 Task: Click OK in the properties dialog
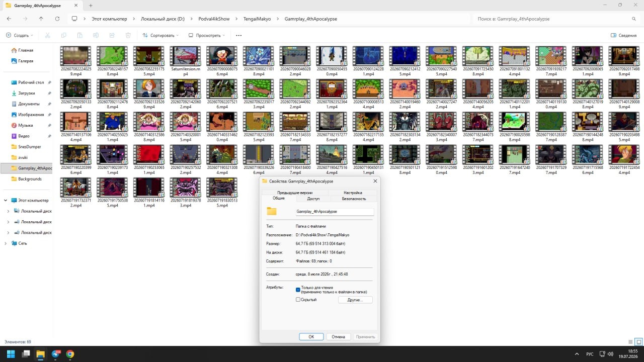coord(311,337)
